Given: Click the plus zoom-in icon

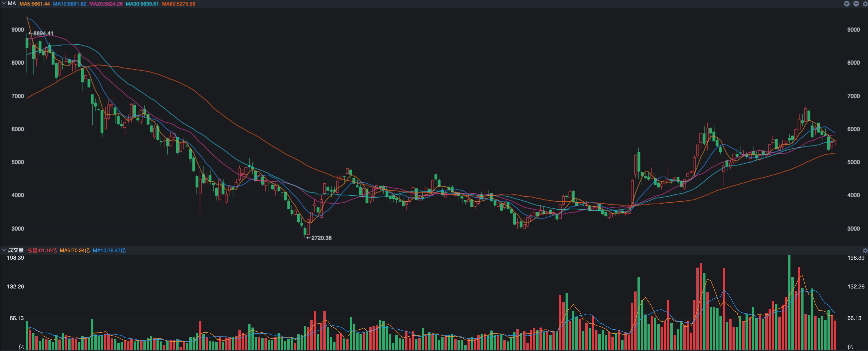Looking at the screenshot, I should (847, 4).
